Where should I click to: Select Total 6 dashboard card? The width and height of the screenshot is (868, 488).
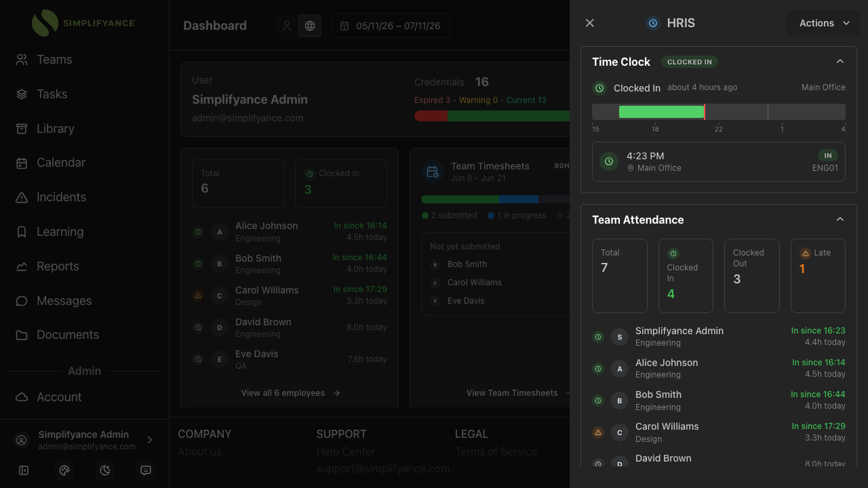tap(238, 184)
